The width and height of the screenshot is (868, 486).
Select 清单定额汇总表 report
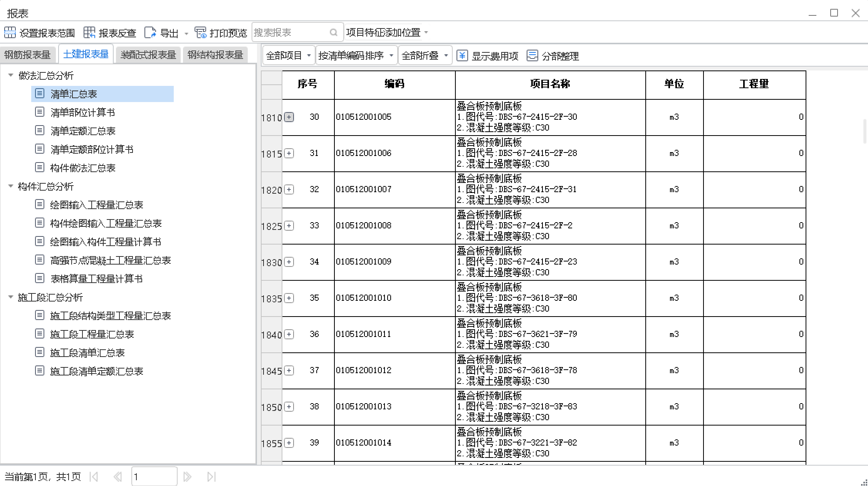pos(83,131)
